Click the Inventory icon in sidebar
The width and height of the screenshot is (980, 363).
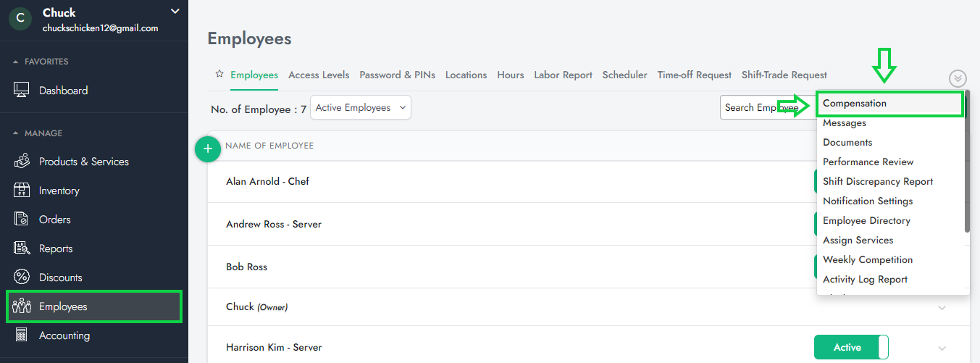tap(22, 191)
